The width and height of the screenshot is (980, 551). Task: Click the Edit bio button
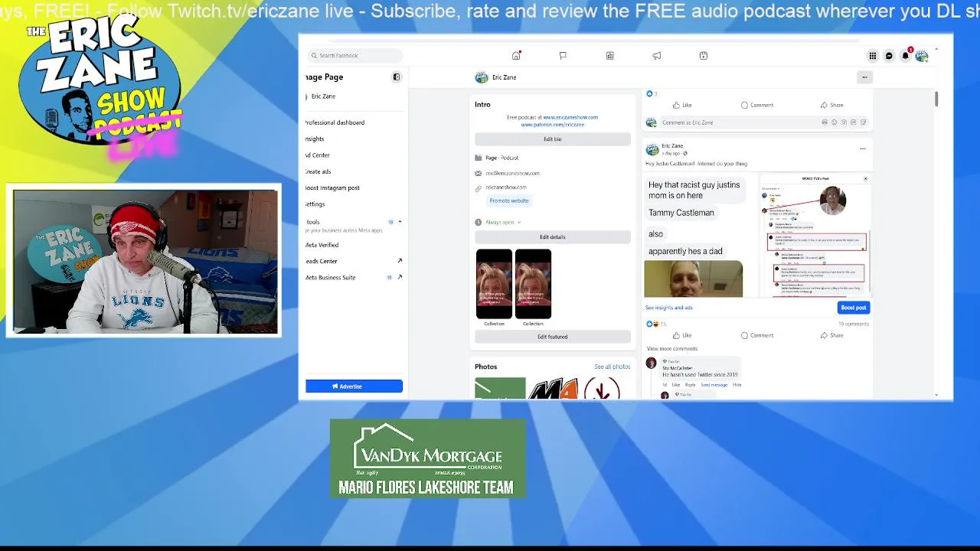[x=552, y=139]
